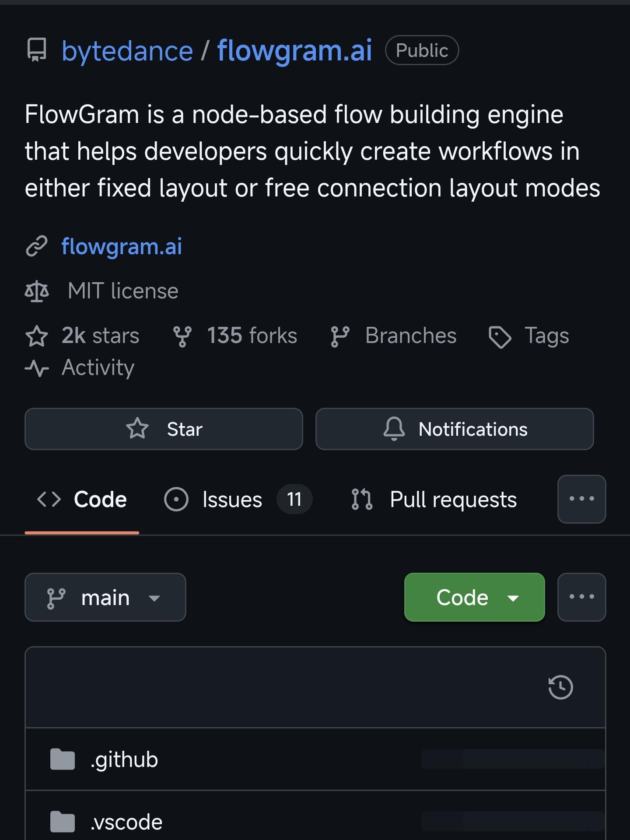
Task: Click the stars count star icon
Action: [x=37, y=336]
